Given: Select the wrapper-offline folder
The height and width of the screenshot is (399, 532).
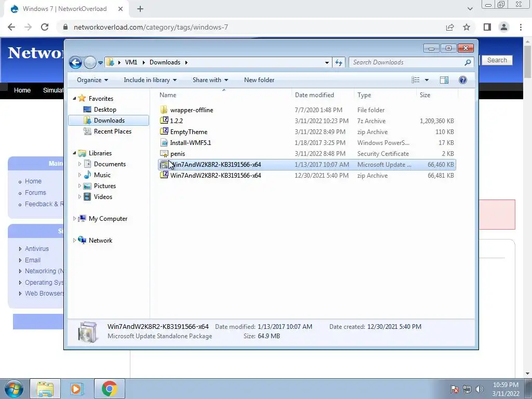Looking at the screenshot, I should tap(307, 110).
